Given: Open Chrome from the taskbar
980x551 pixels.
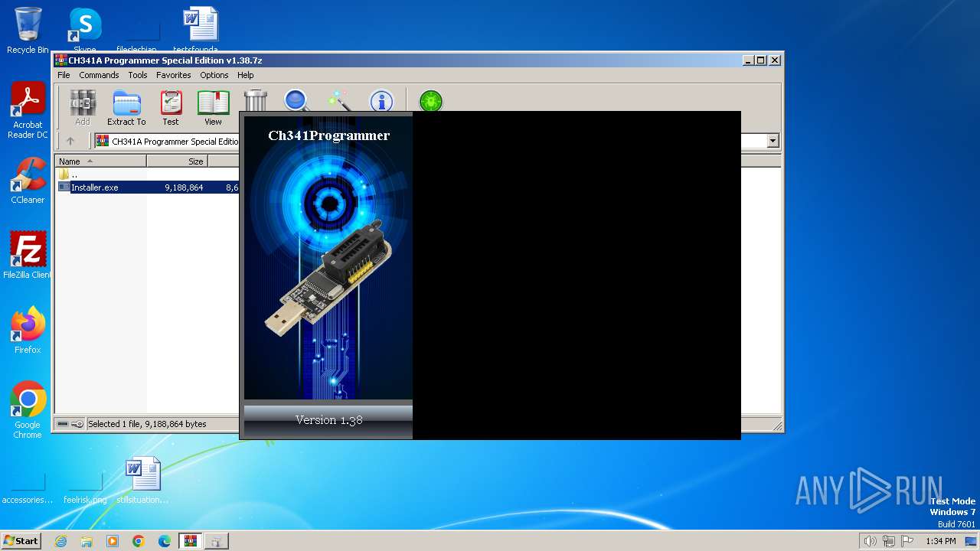Looking at the screenshot, I should [139, 541].
